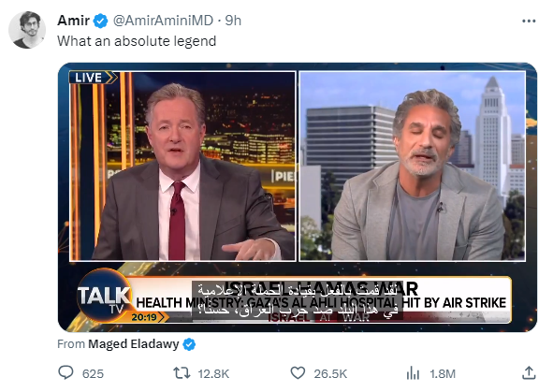
Task: Click the Talk TV logo in video
Action: 104,297
